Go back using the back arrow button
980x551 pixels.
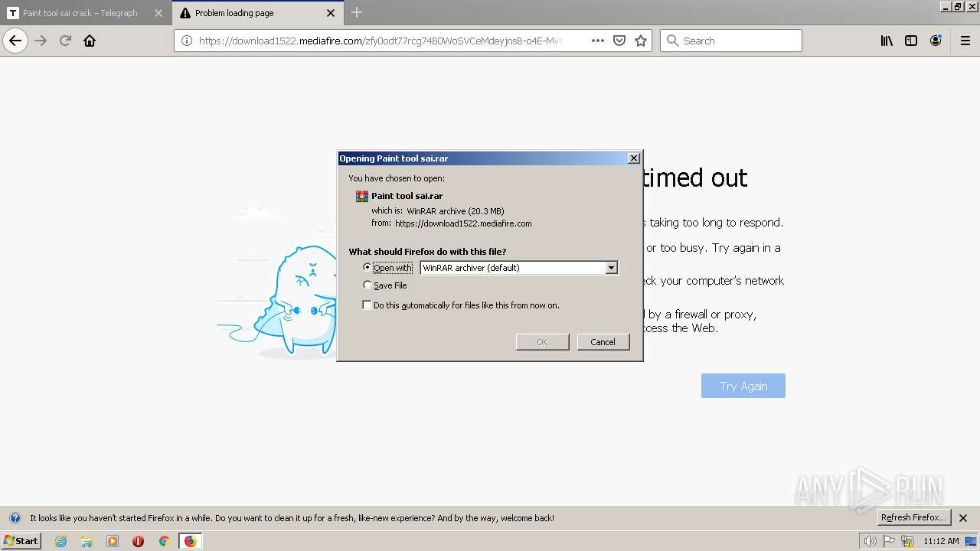click(15, 41)
